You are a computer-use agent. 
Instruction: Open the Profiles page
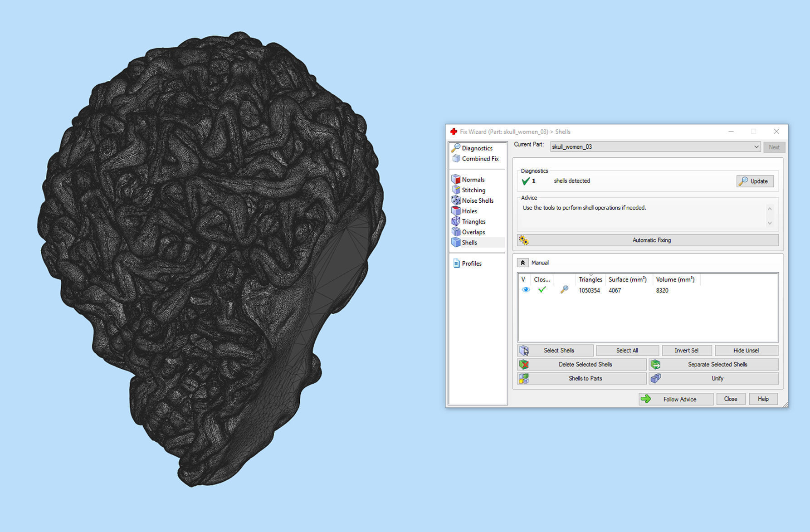pyautogui.click(x=472, y=264)
